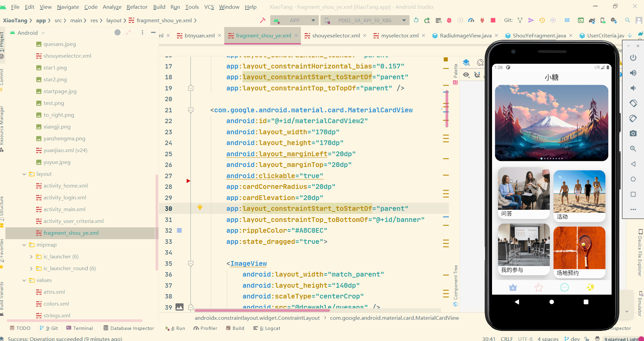This screenshot has height=341, width=644.
Task: Click the color swatch gutter icon on line 32
Action: coord(179,230)
